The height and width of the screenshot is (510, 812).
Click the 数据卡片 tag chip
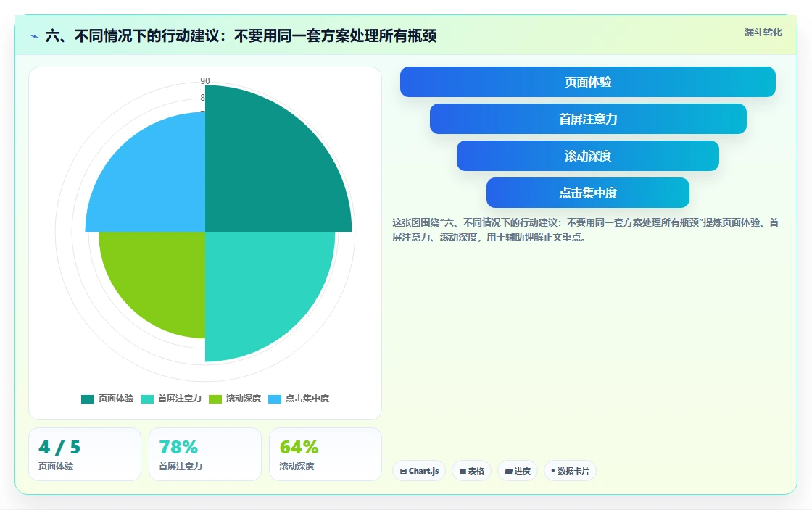click(x=570, y=471)
